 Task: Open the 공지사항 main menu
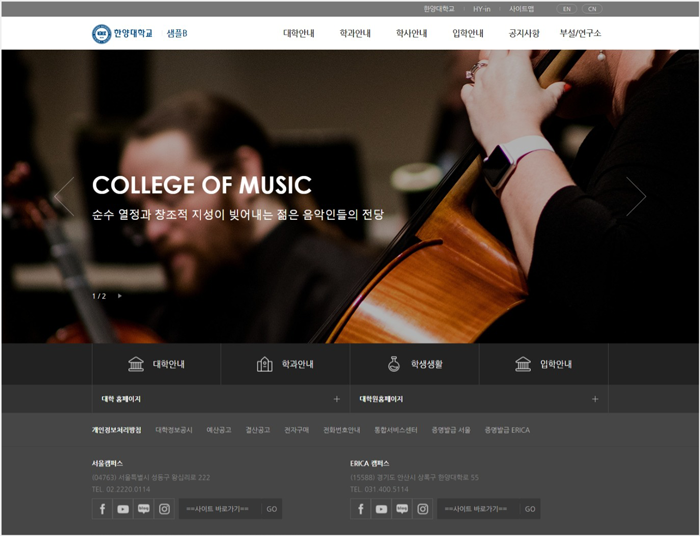[x=524, y=34]
